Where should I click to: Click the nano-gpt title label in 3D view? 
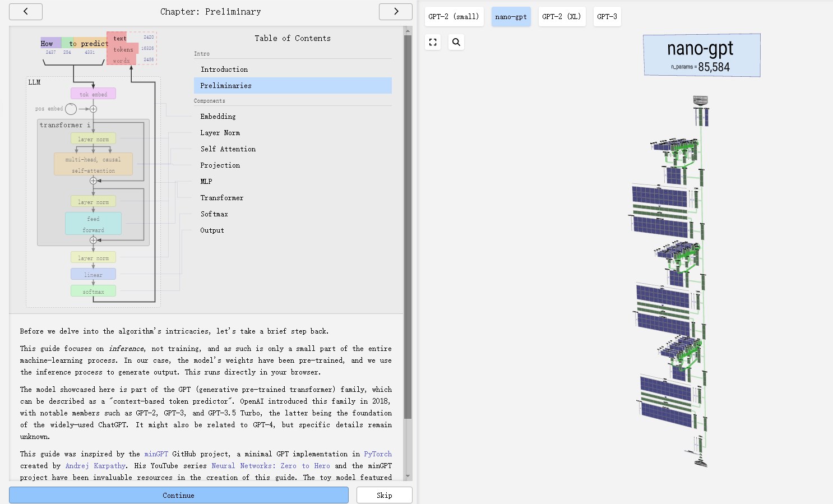(x=701, y=55)
